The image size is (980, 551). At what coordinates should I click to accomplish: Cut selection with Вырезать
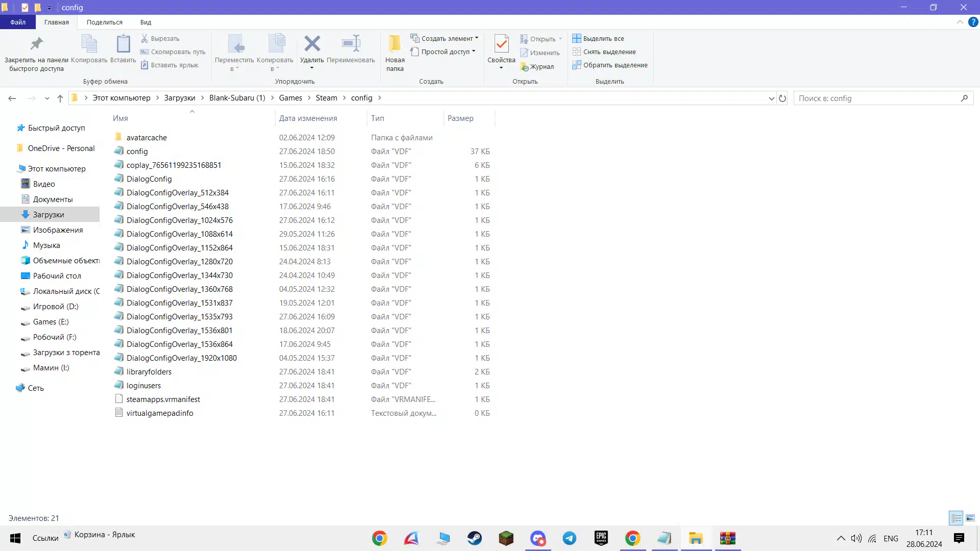pos(160,38)
